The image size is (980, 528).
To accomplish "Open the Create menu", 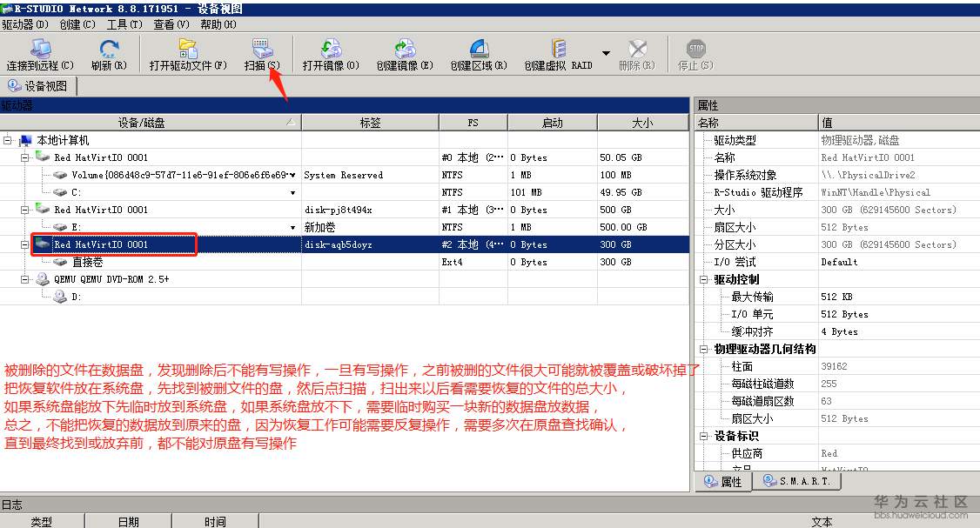I will tap(77, 24).
